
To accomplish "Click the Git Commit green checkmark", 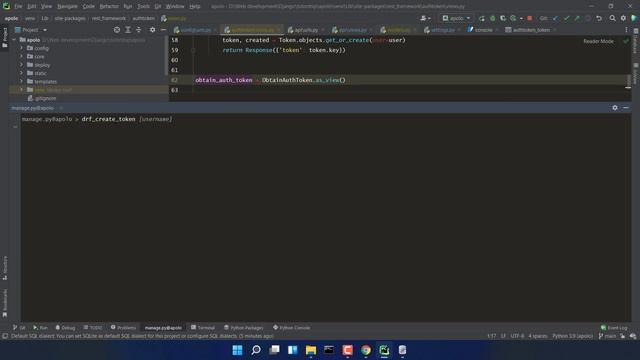I will click(567, 18).
